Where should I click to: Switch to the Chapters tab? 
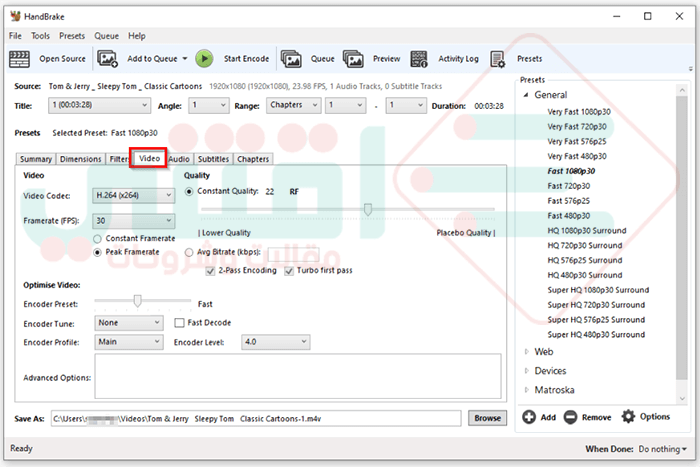point(253,159)
